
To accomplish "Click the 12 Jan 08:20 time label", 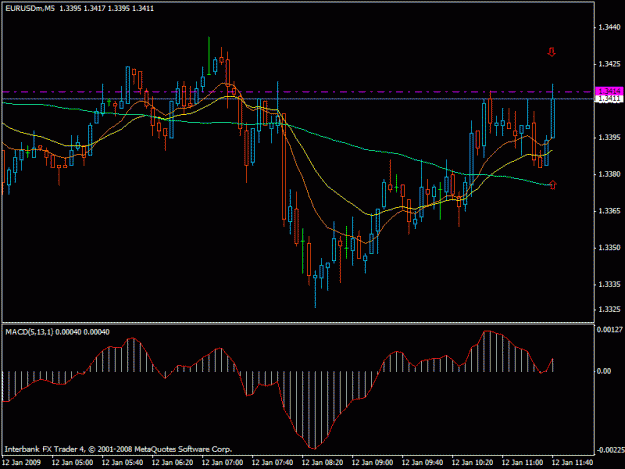I will click(322, 462).
